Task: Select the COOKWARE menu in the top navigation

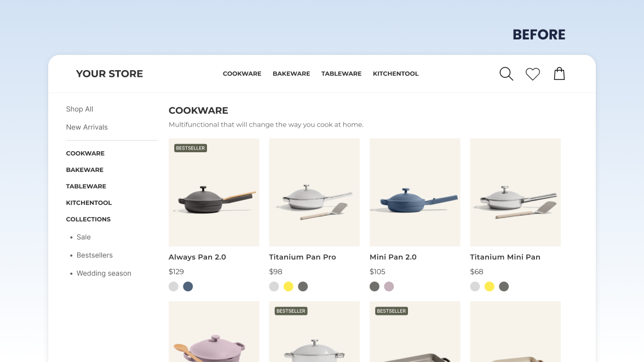Action: point(242,73)
